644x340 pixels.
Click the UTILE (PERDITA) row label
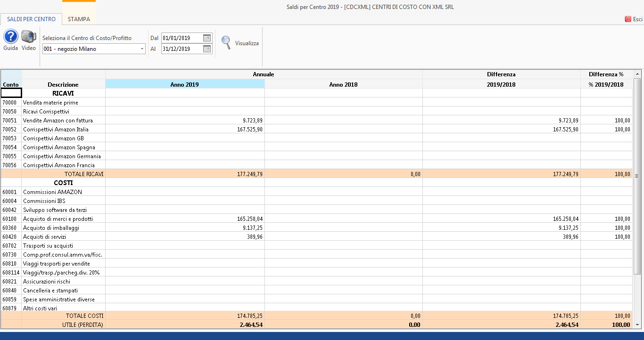tap(83, 324)
